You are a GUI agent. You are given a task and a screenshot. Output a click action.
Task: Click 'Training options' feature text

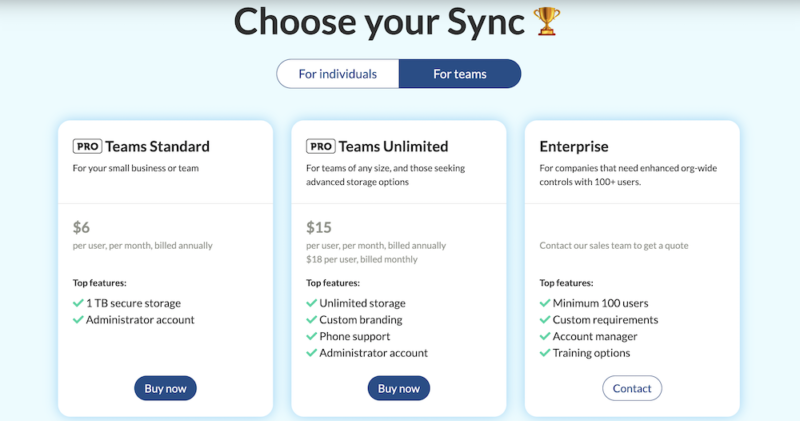(x=591, y=353)
